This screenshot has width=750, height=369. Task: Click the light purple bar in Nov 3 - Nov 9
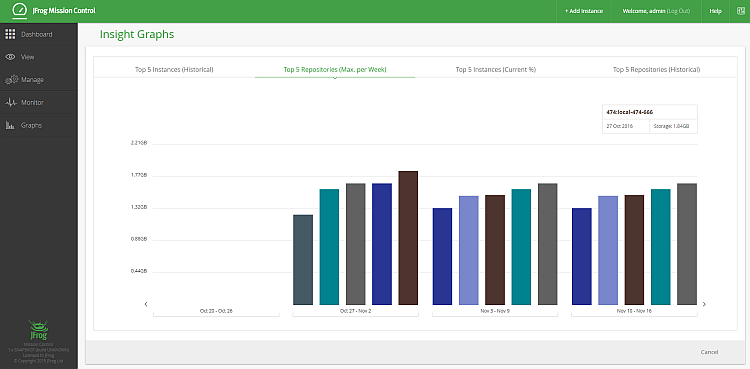pos(469,250)
